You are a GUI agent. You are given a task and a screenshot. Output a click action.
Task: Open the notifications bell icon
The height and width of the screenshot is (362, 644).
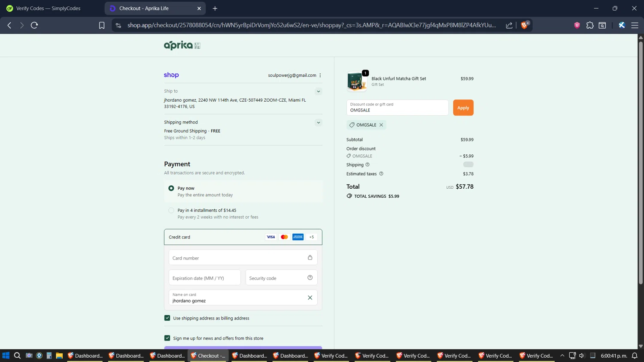coord(635,356)
